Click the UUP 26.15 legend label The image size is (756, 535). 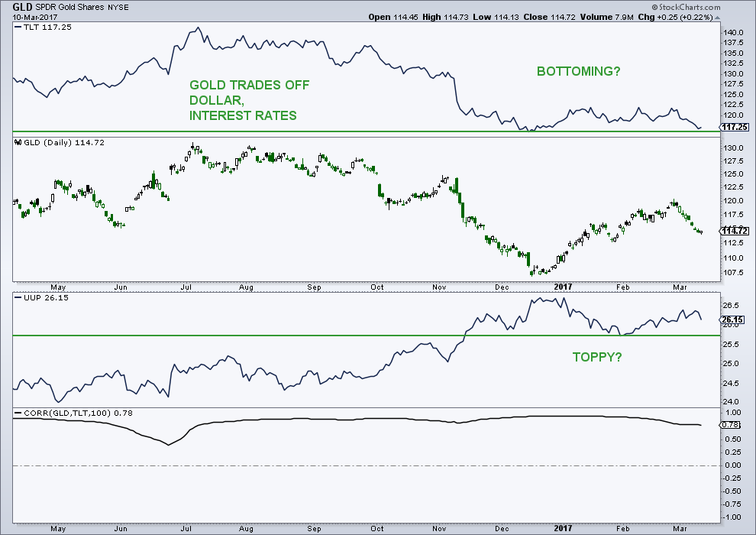42,297
